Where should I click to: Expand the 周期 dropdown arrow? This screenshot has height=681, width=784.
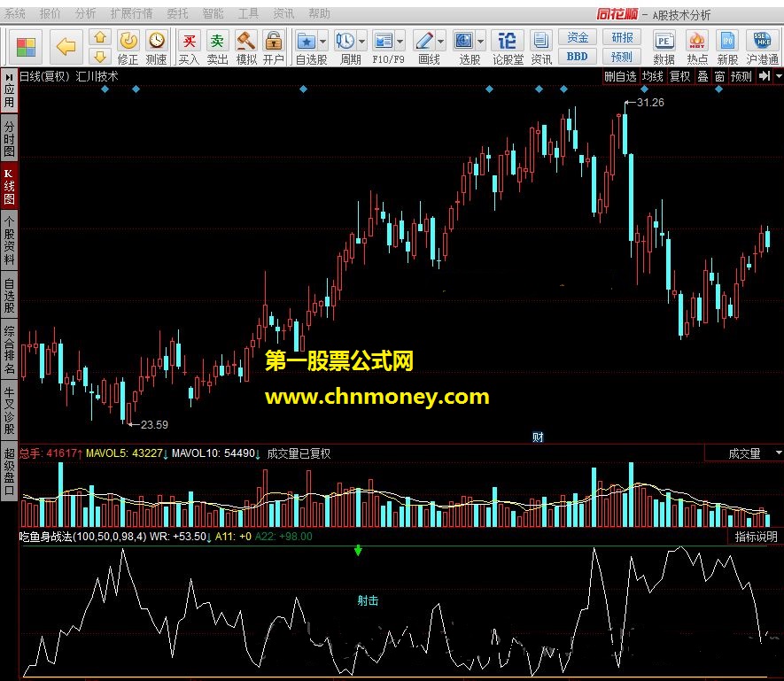coord(361,42)
